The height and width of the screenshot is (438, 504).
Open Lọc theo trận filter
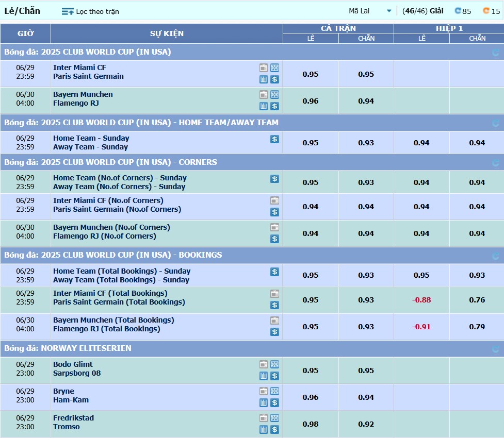(90, 11)
